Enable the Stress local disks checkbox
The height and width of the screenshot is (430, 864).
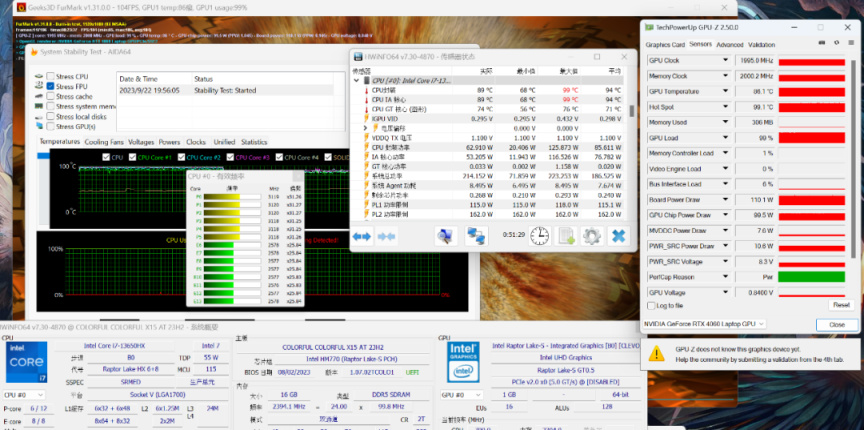(x=50, y=116)
